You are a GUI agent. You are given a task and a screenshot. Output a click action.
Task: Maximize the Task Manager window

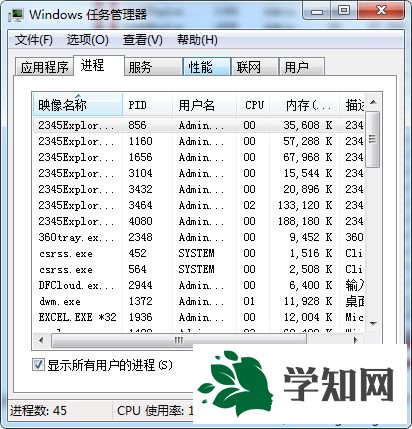click(x=344, y=11)
